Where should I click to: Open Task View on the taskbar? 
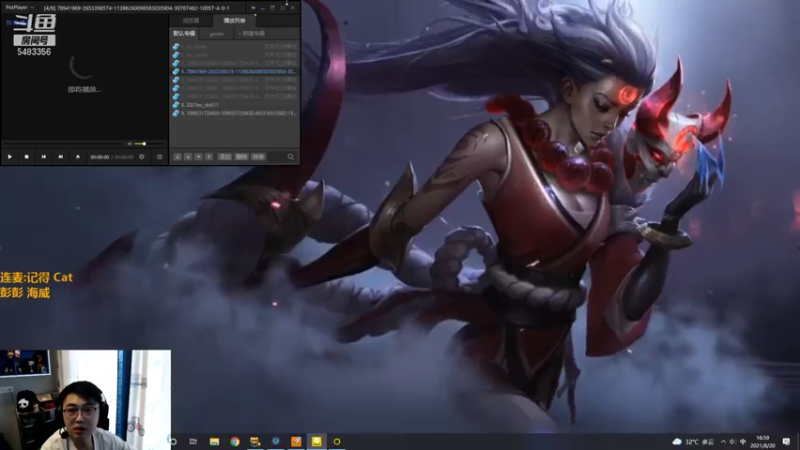(193, 442)
